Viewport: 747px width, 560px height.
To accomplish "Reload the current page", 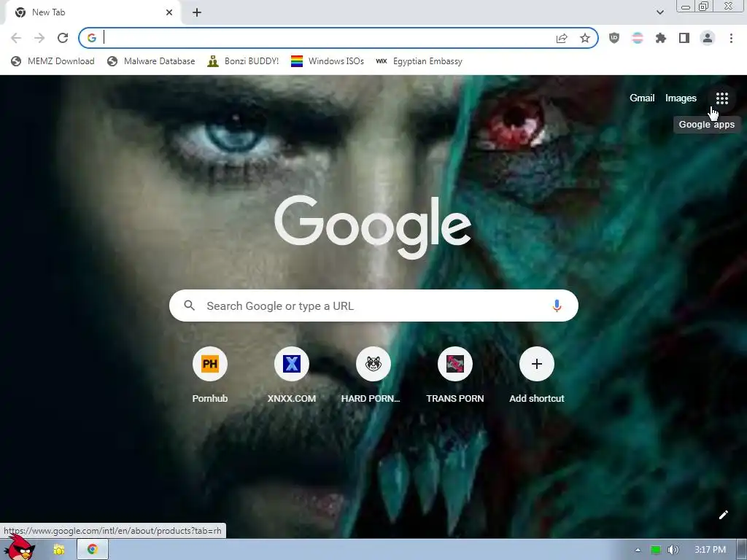I will 63,38.
